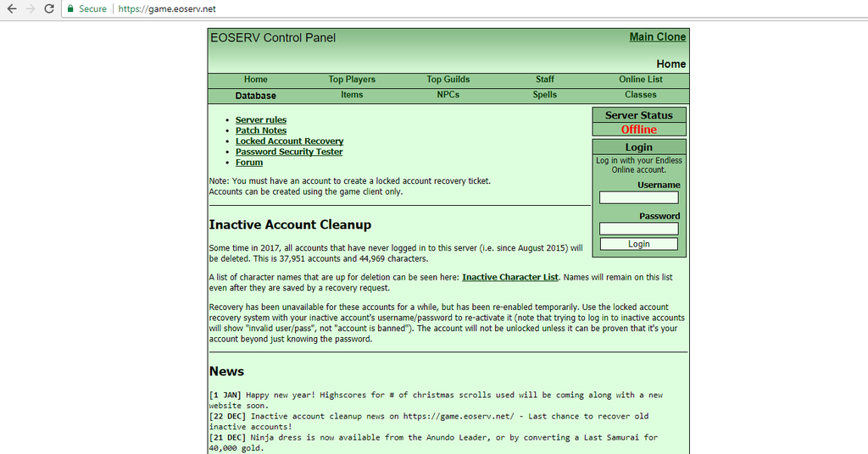868x454 pixels.
Task: Open the Spells database
Action: pos(545,95)
